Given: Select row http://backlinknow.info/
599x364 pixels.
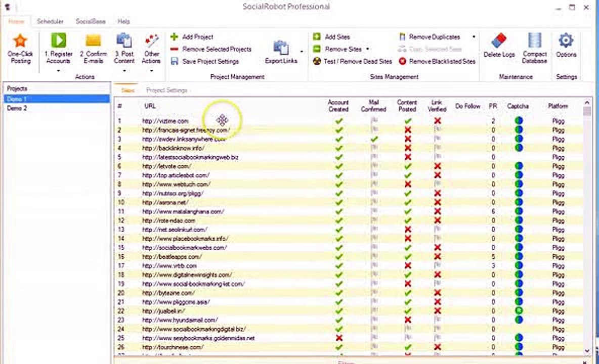Looking at the screenshot, I should click(x=349, y=148).
